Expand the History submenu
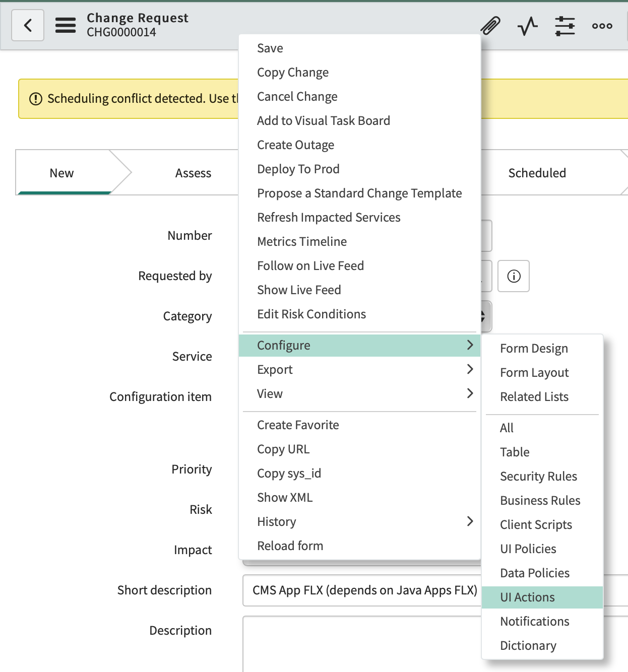Viewport: 628px width, 672px height. click(x=359, y=522)
